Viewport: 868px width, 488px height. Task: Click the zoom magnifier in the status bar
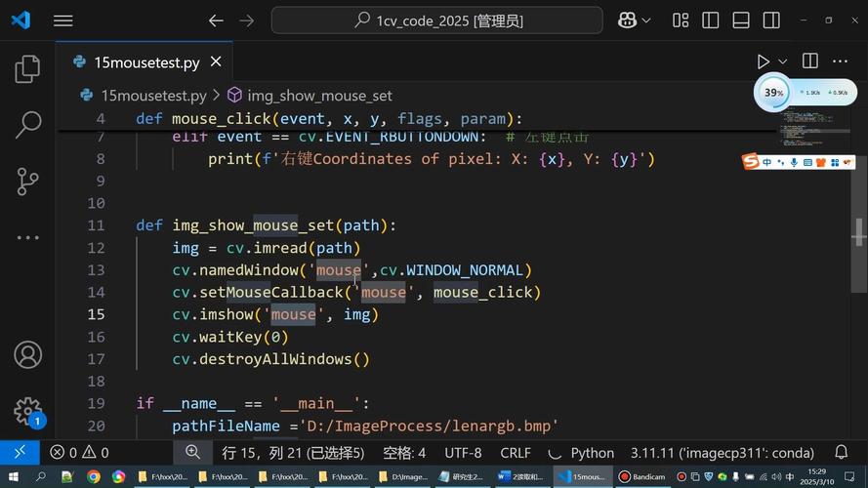(x=192, y=452)
